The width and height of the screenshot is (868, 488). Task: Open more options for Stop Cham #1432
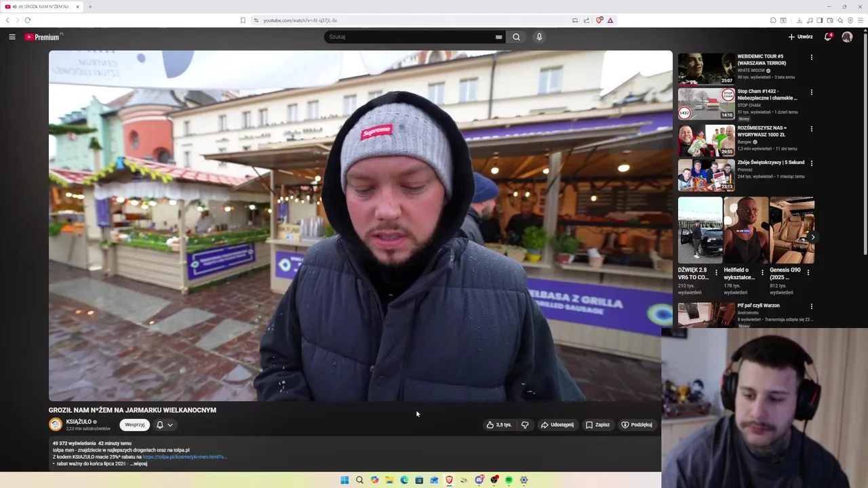pos(811,92)
